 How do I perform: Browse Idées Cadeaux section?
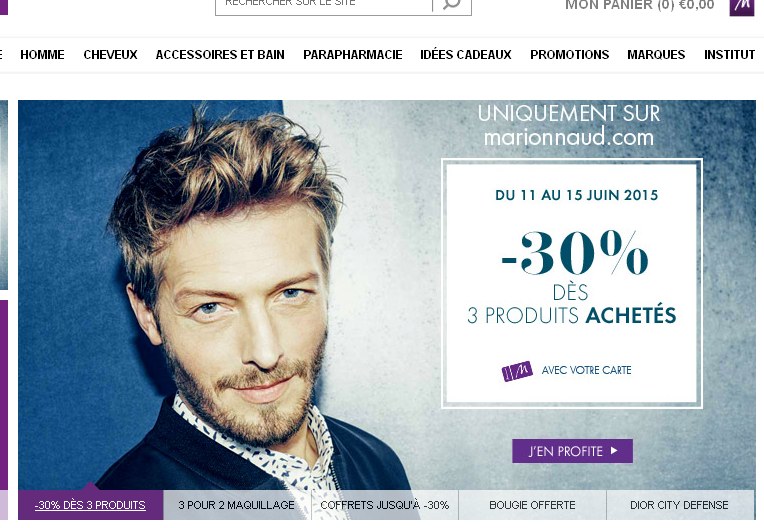(x=466, y=55)
